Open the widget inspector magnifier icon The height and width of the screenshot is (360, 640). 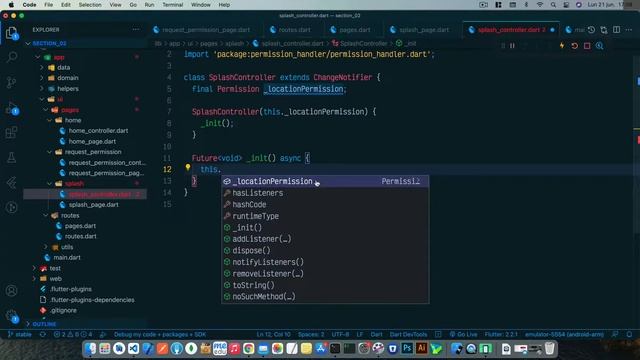[x=600, y=46]
